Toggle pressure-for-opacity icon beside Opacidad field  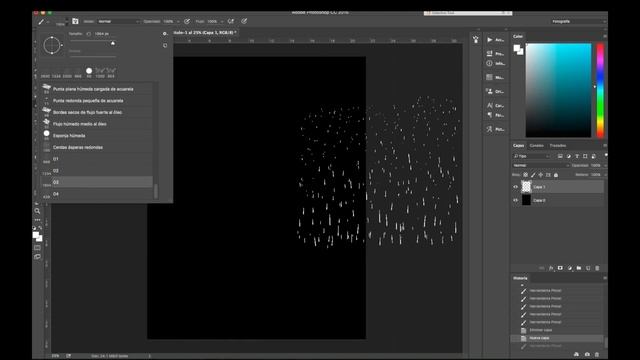click(187, 21)
